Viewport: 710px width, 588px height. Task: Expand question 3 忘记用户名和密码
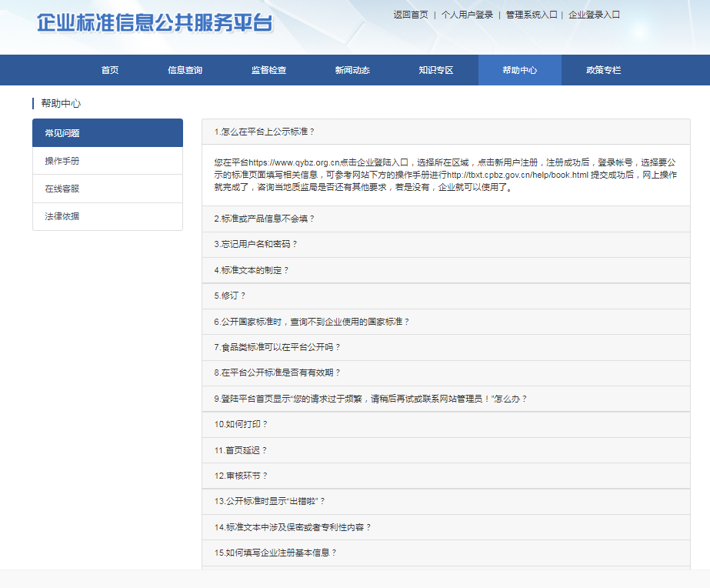[x=255, y=244]
